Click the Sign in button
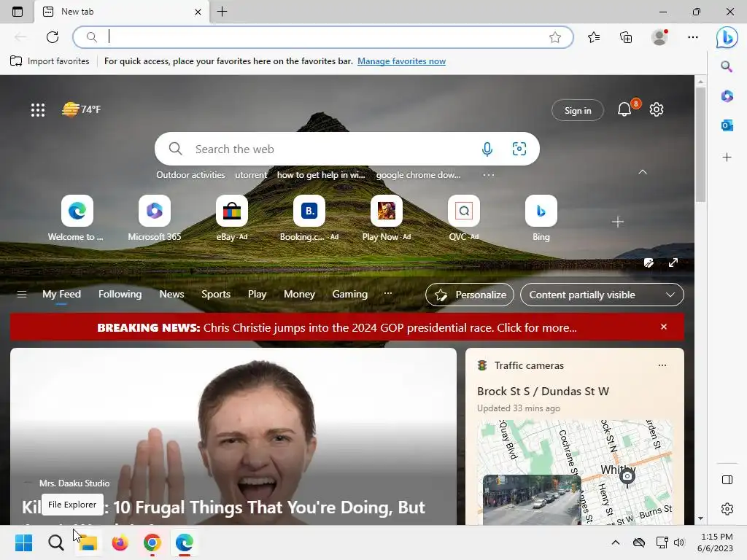This screenshot has height=560, width=747. pos(578,111)
